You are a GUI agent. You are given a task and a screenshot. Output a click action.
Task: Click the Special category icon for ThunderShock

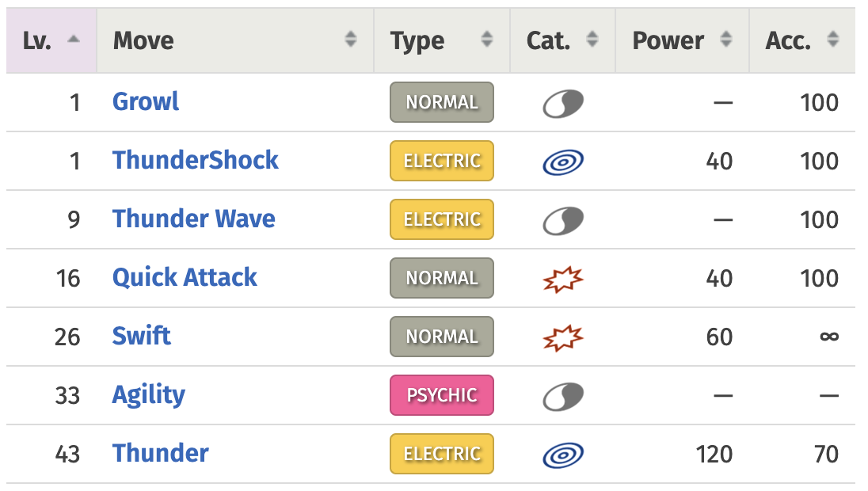[x=562, y=160]
